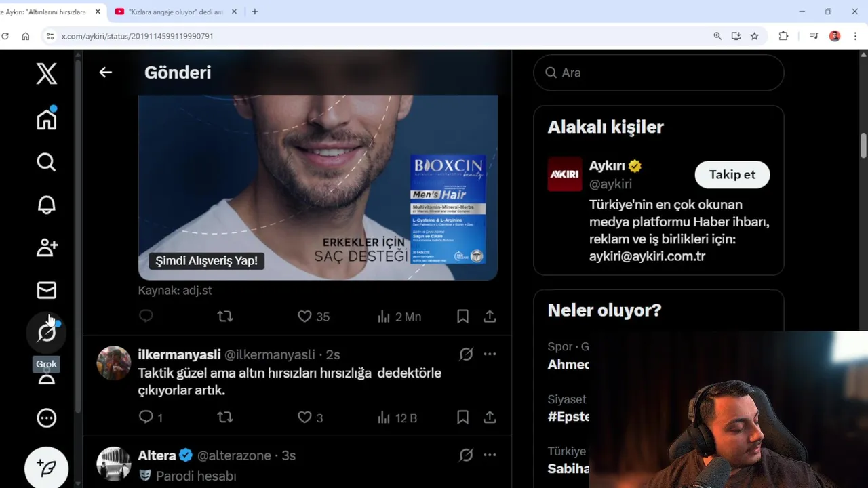Open browser zoom magnifier icon
Image resolution: width=868 pixels, height=488 pixels.
(717, 36)
